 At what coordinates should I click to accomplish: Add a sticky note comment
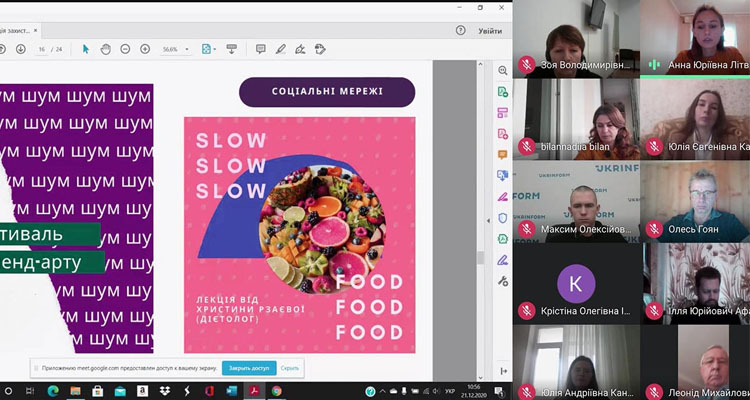(261, 49)
